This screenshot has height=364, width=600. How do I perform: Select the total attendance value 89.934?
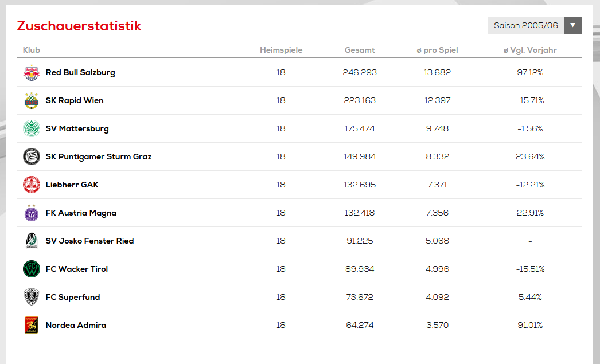pyautogui.click(x=360, y=269)
